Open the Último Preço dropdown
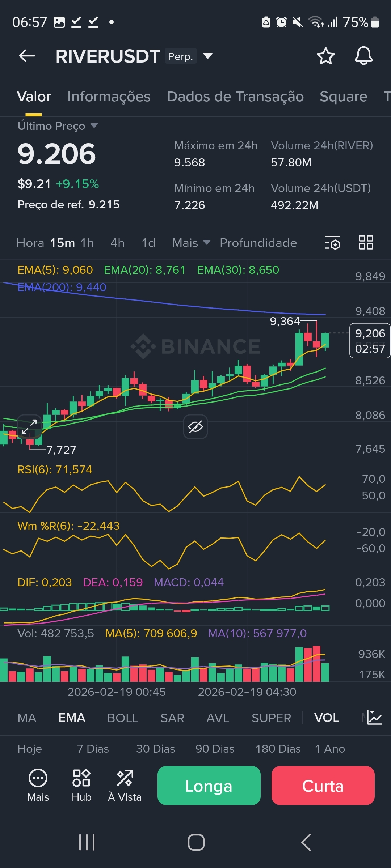This screenshot has width=391, height=868. coord(58,126)
